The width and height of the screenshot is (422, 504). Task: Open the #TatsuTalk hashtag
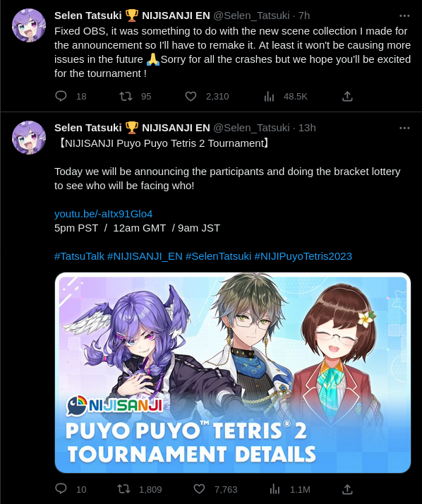(79, 256)
